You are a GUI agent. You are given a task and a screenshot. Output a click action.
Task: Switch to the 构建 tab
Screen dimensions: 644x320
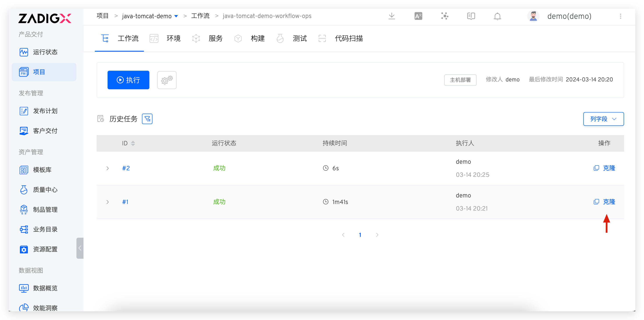(249, 39)
